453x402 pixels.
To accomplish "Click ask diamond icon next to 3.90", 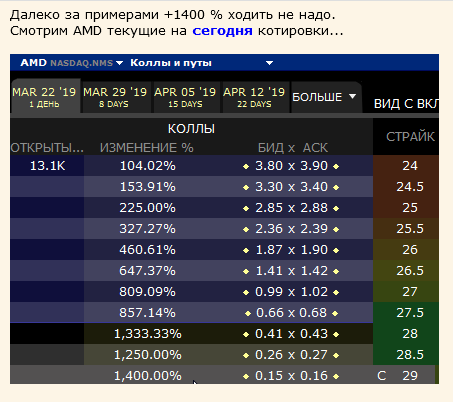I will click(x=336, y=166).
